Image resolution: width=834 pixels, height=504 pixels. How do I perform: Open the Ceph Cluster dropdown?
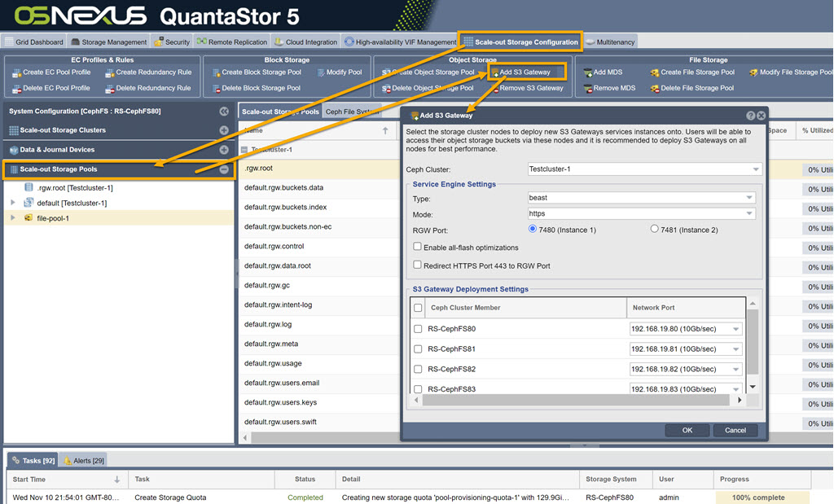[755, 169]
